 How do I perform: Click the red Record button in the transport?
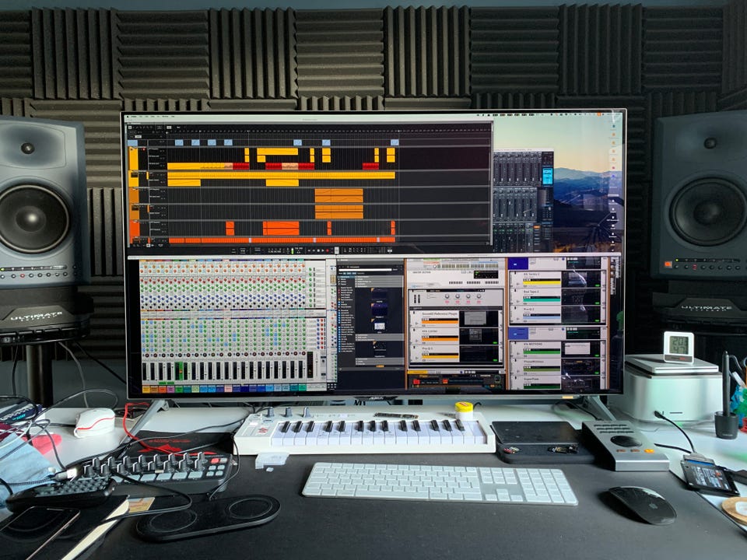328,250
